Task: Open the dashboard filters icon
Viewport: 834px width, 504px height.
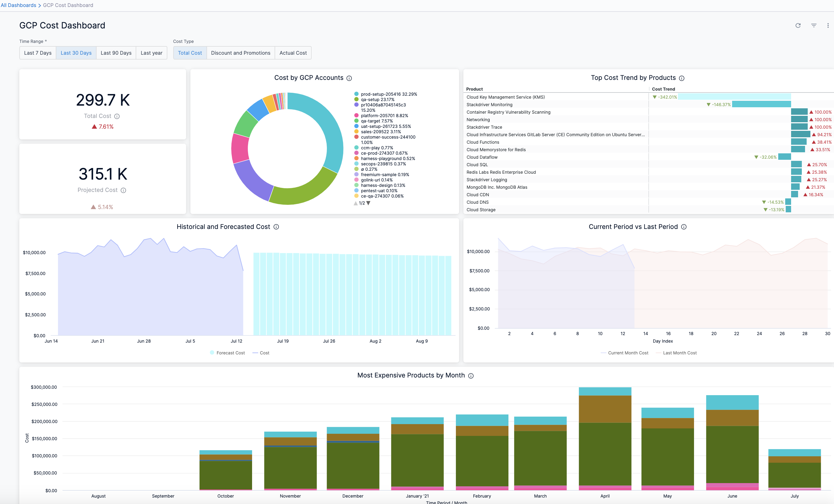Action: pyautogui.click(x=814, y=25)
